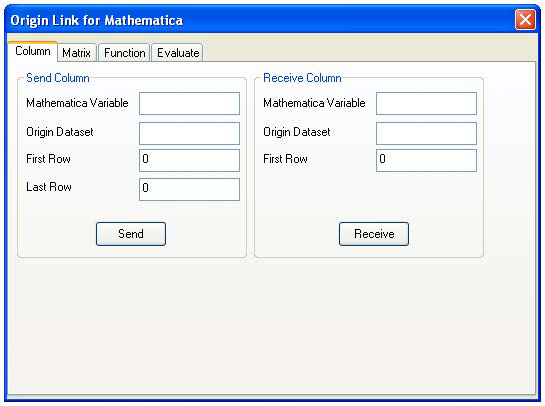Focus Receive Column Mathematica Variable field

(426, 103)
